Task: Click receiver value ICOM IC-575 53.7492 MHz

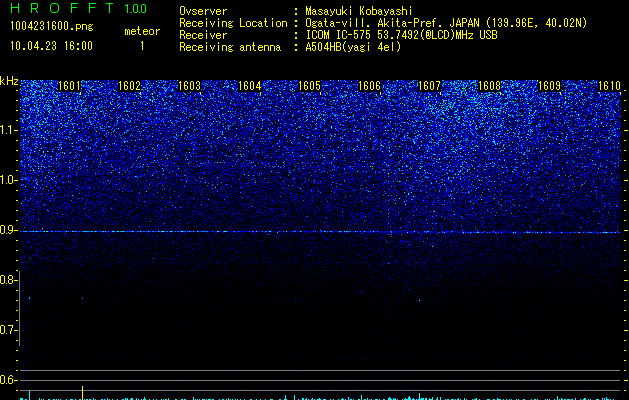Action: tap(401, 35)
